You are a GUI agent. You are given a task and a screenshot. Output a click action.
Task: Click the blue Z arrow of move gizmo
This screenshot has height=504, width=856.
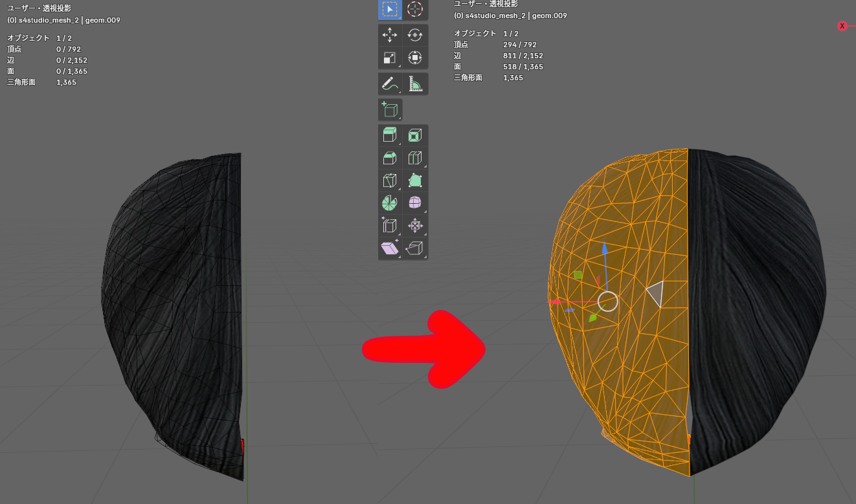[604, 249]
